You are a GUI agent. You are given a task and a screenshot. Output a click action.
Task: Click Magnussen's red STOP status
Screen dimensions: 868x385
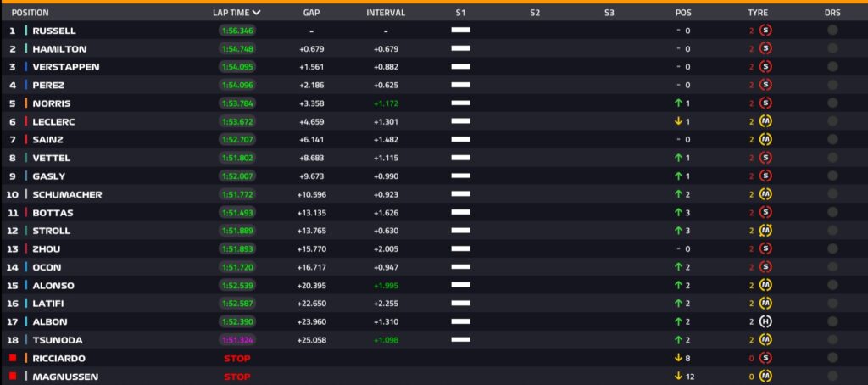coord(237,377)
